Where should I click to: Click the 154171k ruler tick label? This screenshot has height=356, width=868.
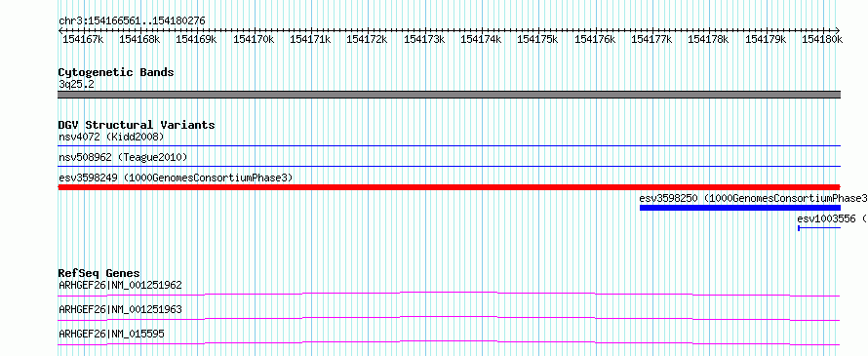click(x=310, y=40)
